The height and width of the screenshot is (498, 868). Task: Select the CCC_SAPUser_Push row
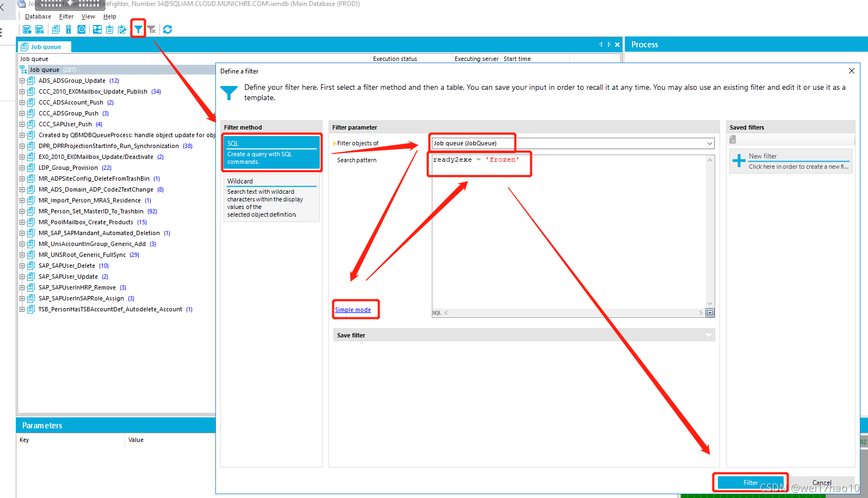[x=70, y=124]
